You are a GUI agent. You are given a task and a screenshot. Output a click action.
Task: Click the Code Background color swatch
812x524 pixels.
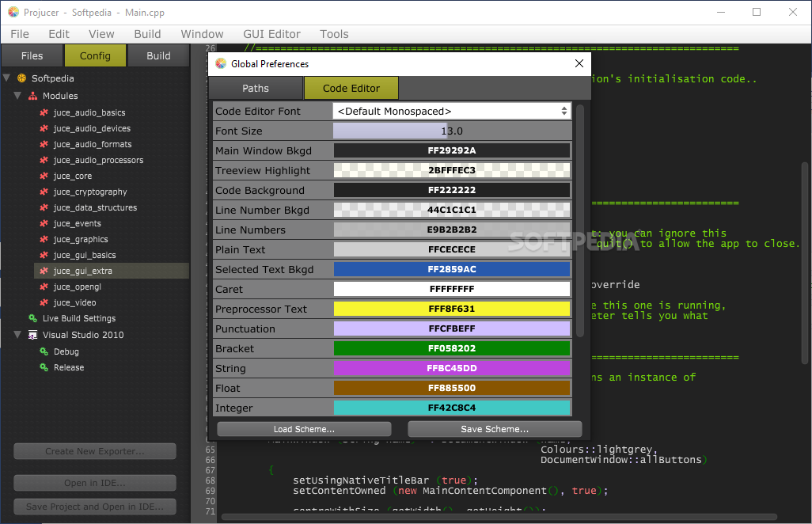tap(452, 190)
